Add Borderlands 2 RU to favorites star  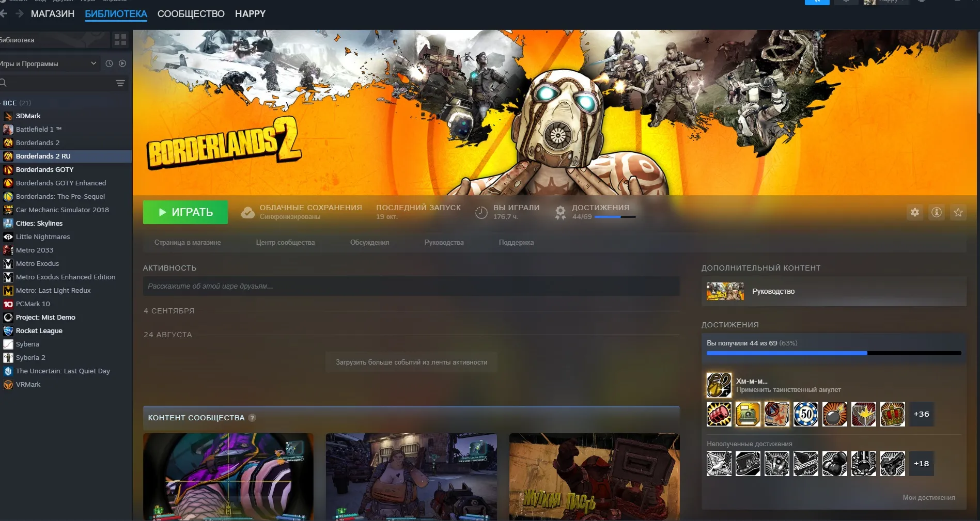tap(958, 212)
